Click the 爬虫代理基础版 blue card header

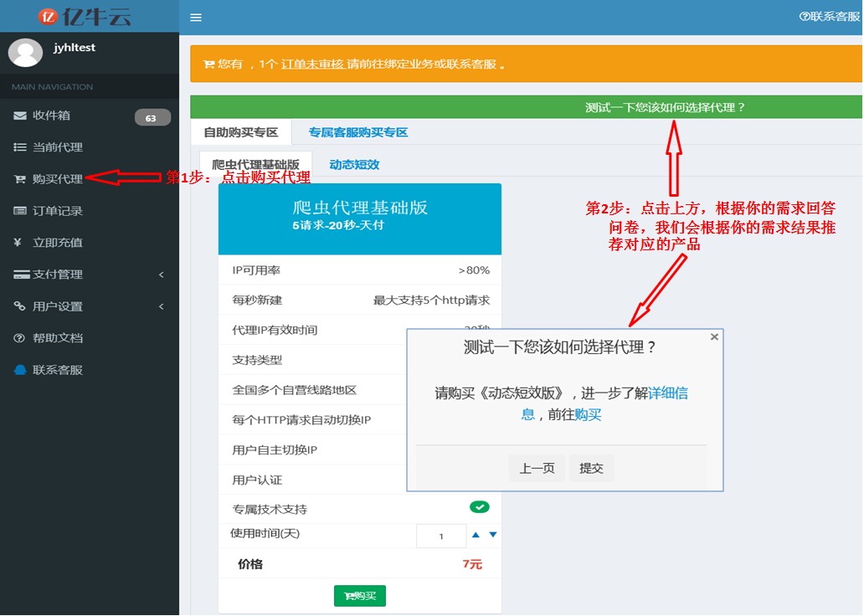[360, 218]
